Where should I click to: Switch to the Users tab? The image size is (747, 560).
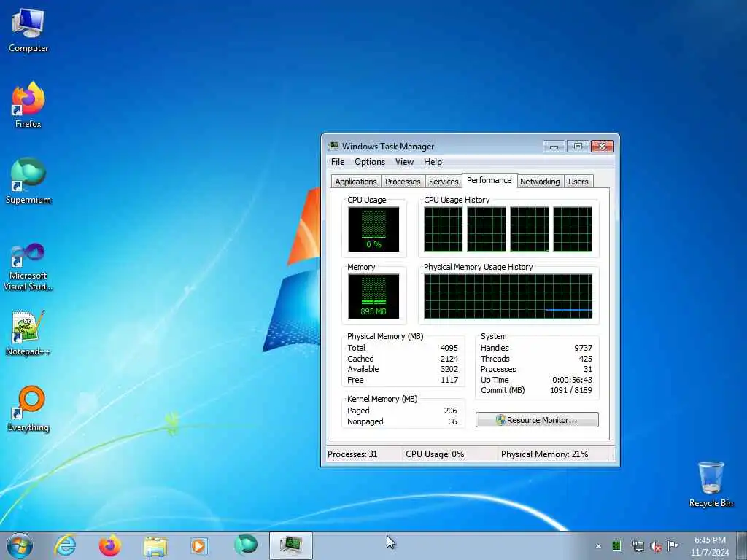click(x=578, y=182)
